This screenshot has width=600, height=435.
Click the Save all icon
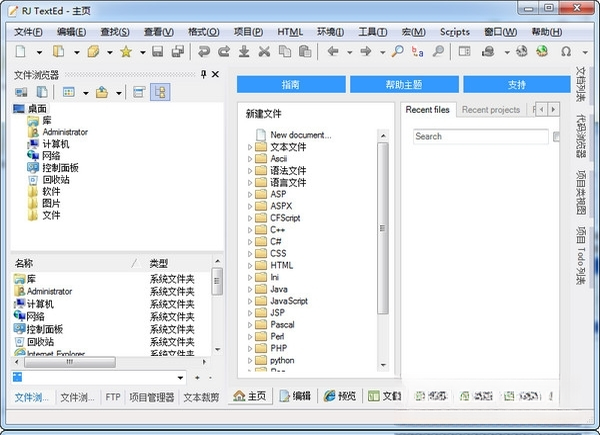coord(178,51)
